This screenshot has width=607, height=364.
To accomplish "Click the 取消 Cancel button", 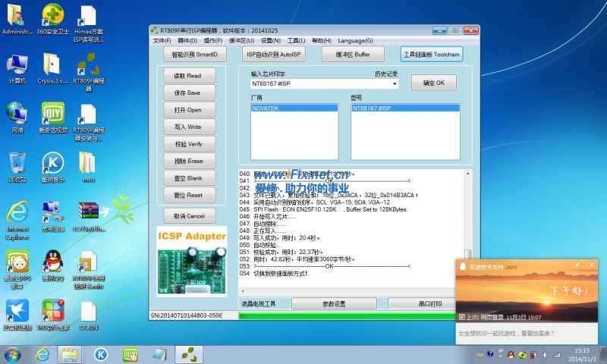I will pyautogui.click(x=189, y=216).
